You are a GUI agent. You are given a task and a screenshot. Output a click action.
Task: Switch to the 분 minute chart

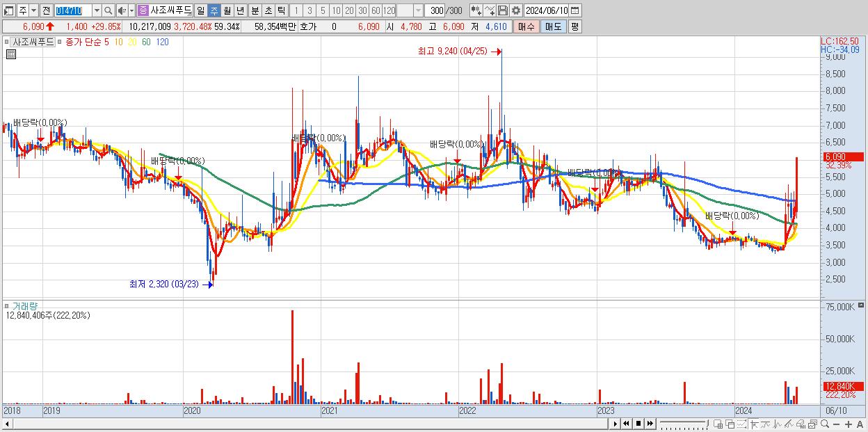point(255,10)
